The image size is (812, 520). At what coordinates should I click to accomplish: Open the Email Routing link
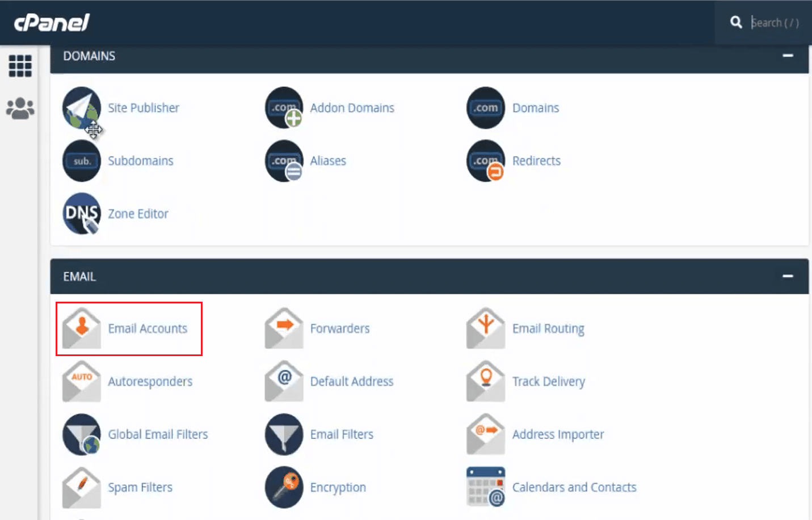[548, 329]
